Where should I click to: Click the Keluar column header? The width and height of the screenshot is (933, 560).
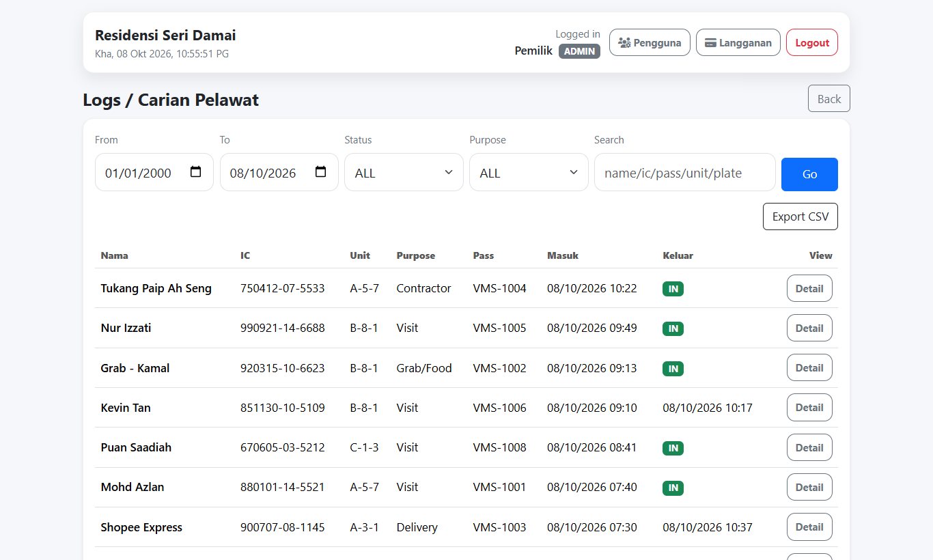pos(678,255)
